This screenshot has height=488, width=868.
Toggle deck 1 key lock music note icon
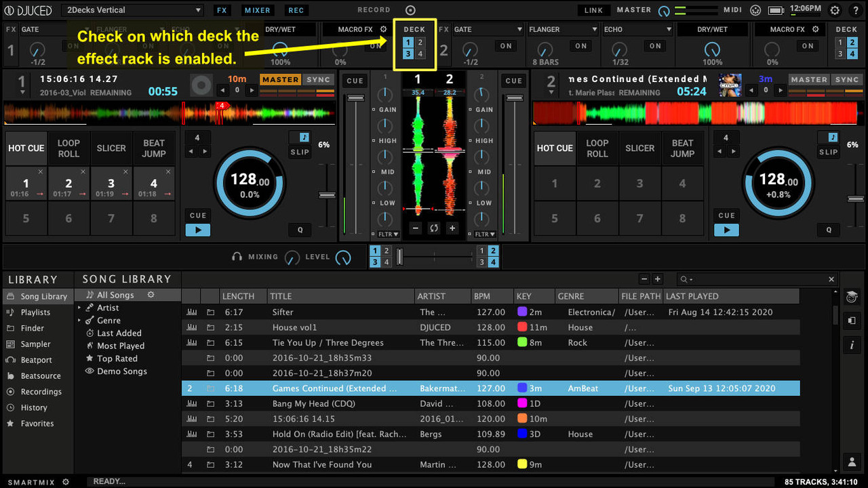(304, 138)
